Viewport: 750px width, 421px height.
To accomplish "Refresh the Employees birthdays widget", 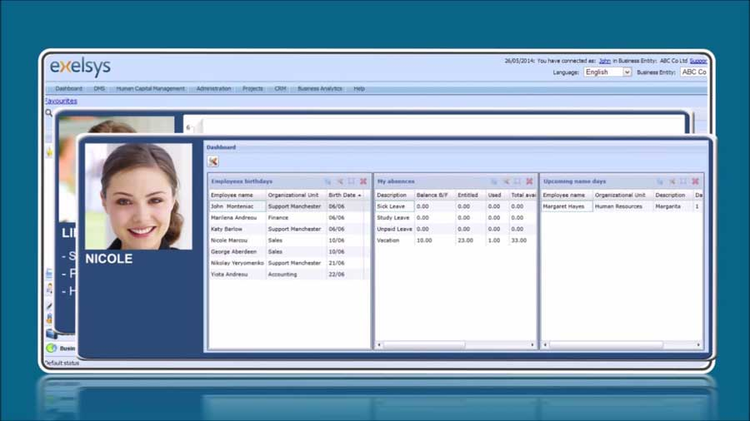I will tap(328, 181).
